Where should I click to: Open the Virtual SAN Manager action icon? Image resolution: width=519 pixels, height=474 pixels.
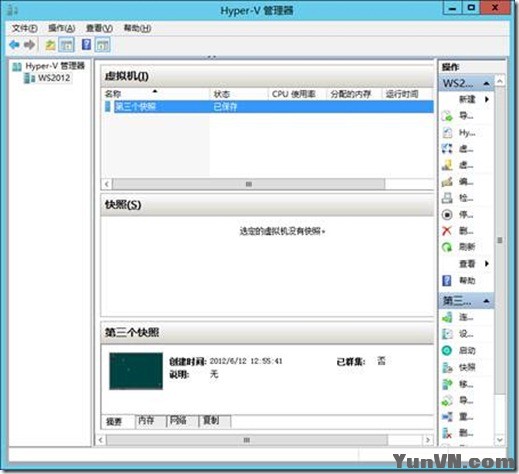[447, 165]
